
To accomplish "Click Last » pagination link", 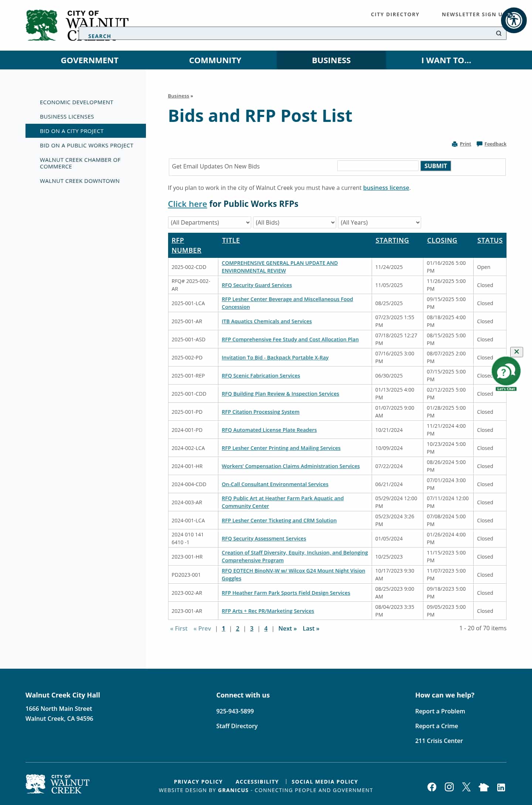I will (311, 628).
